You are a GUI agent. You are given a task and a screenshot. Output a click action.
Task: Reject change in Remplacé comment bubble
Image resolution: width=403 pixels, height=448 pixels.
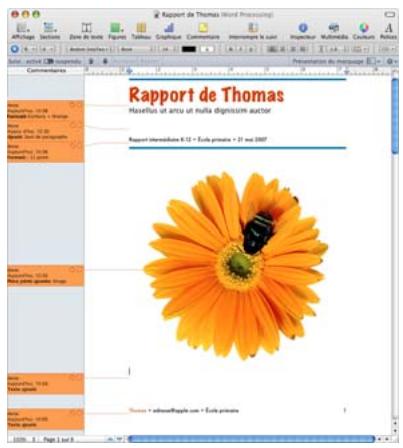(x=78, y=105)
